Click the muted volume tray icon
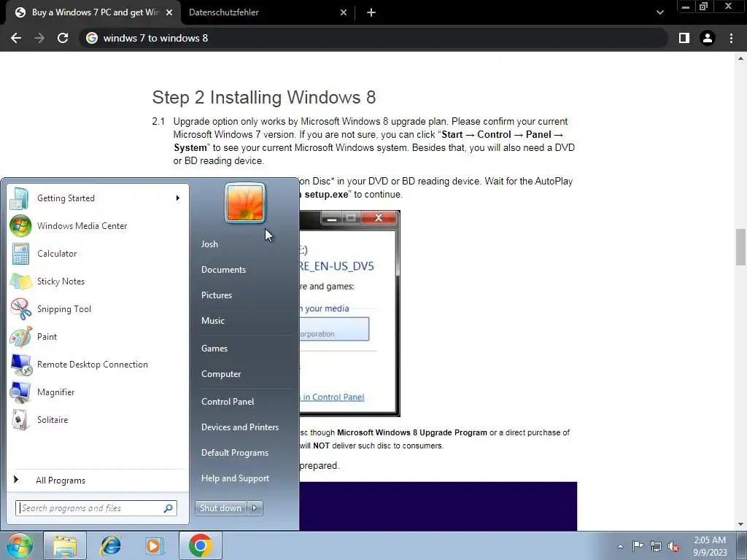 673,546
